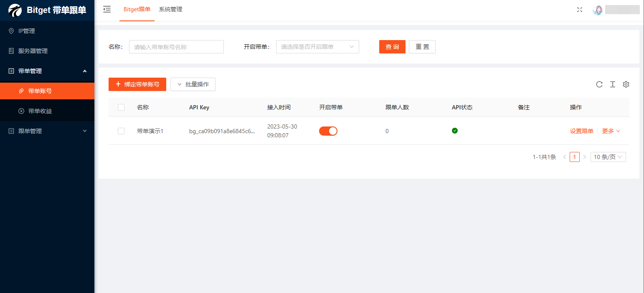Click the 带单收益 yen icon
Image resolution: width=644 pixels, height=293 pixels.
21,111
